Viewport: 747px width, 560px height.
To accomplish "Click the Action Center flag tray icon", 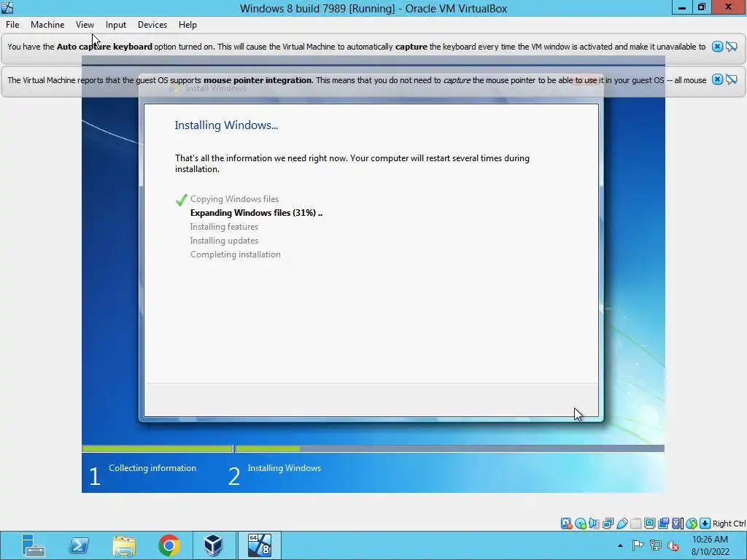I will point(638,545).
